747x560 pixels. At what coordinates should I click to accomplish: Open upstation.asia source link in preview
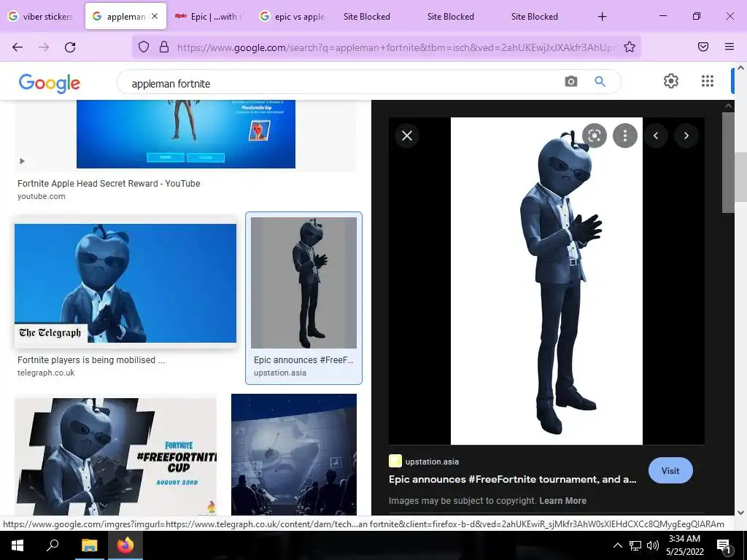tap(432, 462)
